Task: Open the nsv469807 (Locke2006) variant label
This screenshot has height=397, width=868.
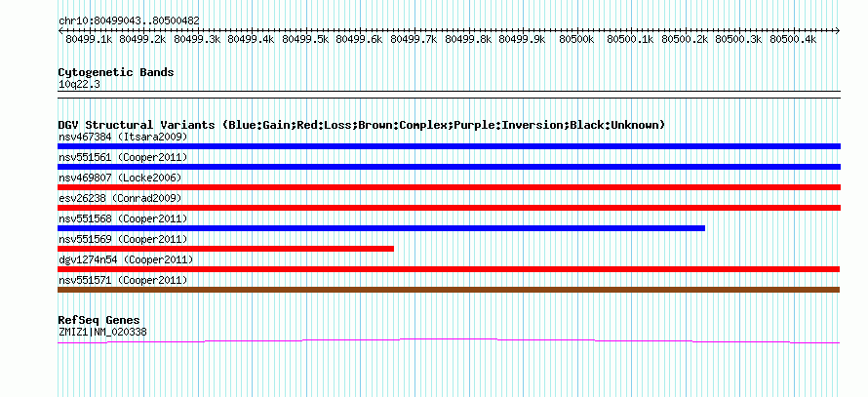Action: coord(120,178)
